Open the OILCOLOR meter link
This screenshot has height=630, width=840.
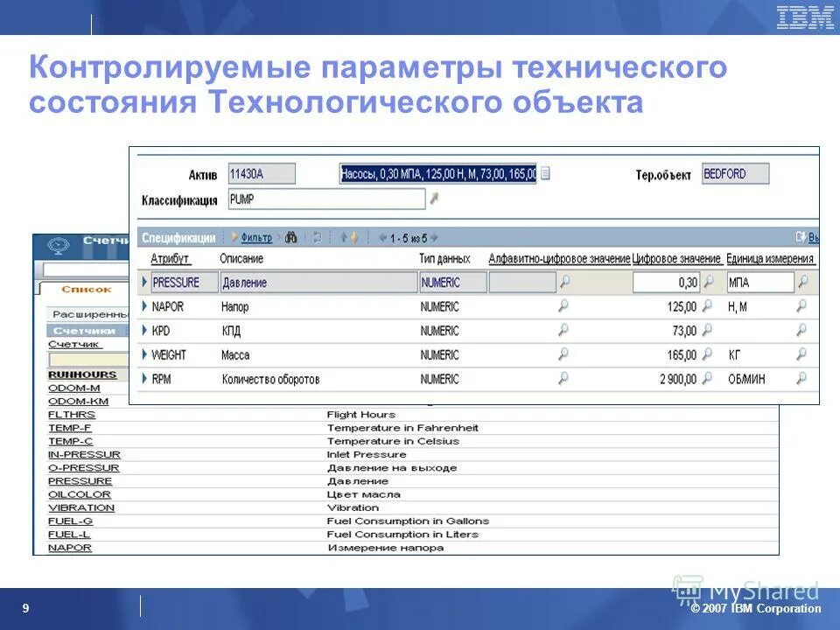[x=80, y=494]
